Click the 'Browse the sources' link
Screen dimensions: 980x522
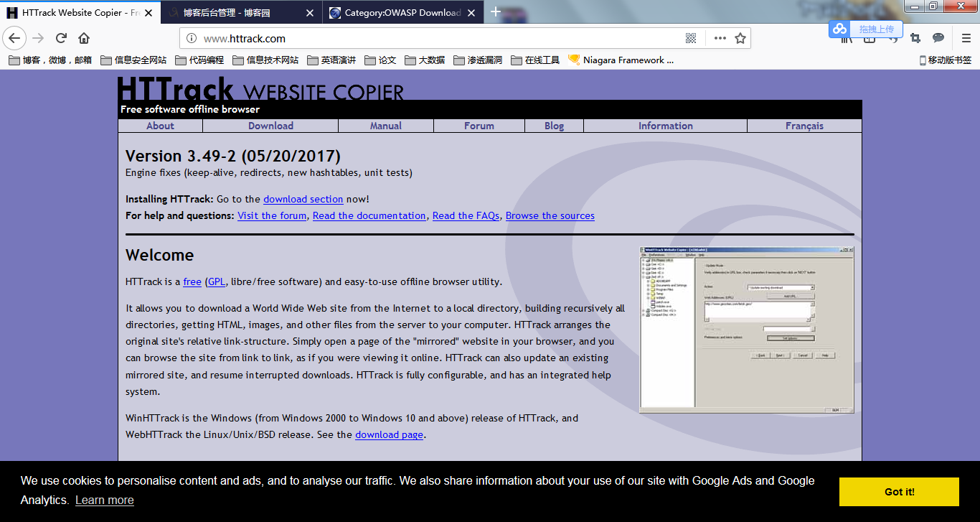click(550, 215)
